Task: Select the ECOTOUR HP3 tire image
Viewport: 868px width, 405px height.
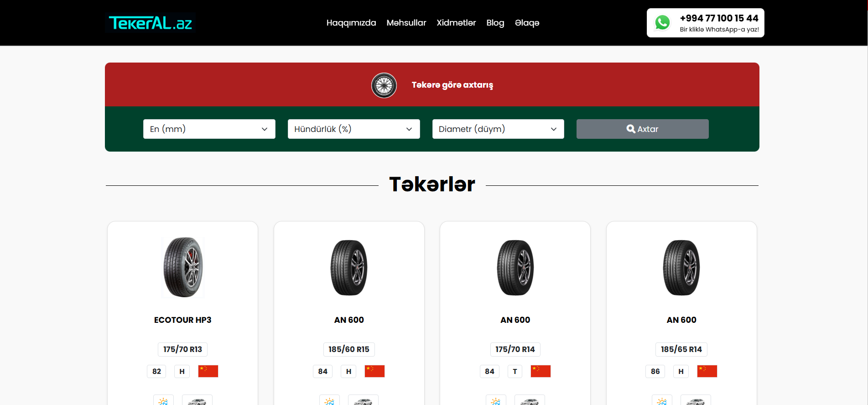Action: point(183,268)
